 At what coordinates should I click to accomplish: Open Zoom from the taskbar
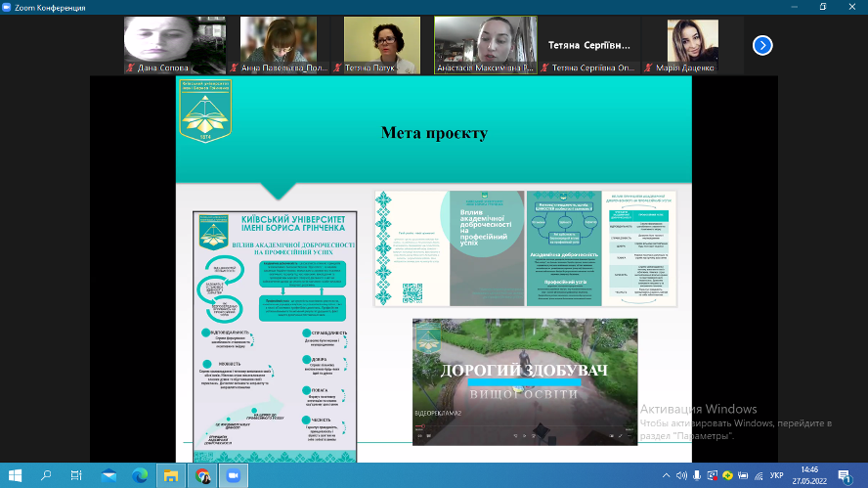(x=233, y=475)
